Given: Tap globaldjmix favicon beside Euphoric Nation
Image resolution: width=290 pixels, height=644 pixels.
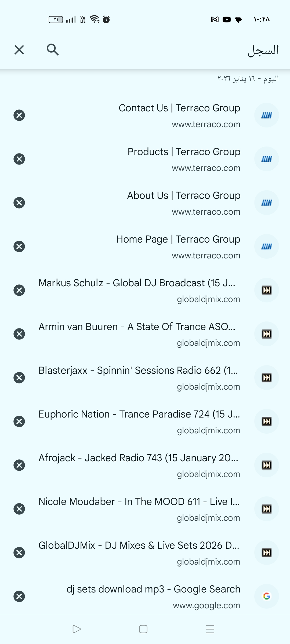Looking at the screenshot, I should click(x=267, y=422).
